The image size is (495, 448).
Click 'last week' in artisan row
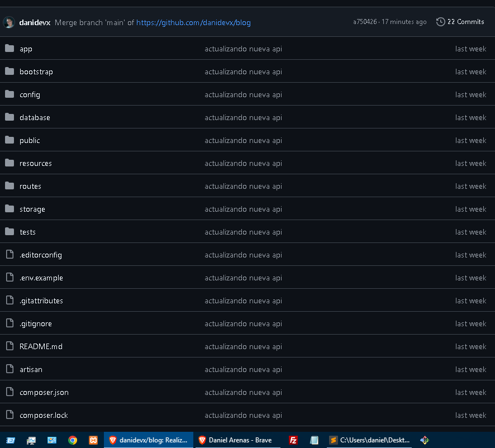click(x=470, y=369)
